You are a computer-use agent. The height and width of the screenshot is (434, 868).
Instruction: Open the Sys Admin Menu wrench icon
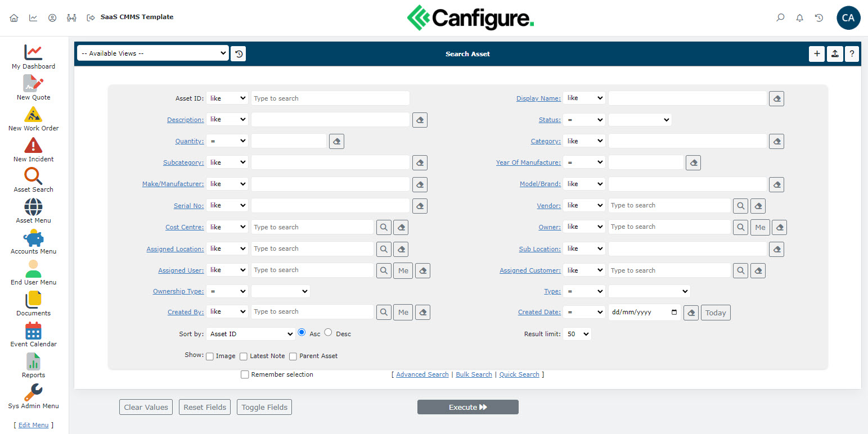pyautogui.click(x=33, y=392)
